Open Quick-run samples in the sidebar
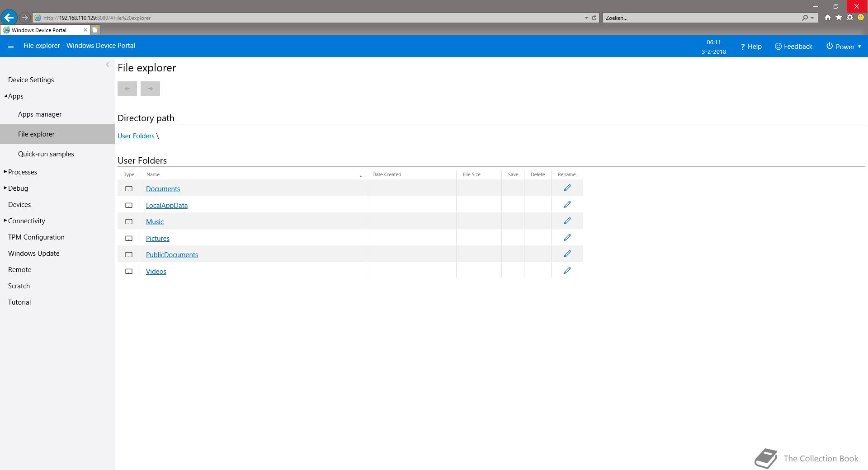This screenshot has height=470, width=868. pyautogui.click(x=46, y=154)
